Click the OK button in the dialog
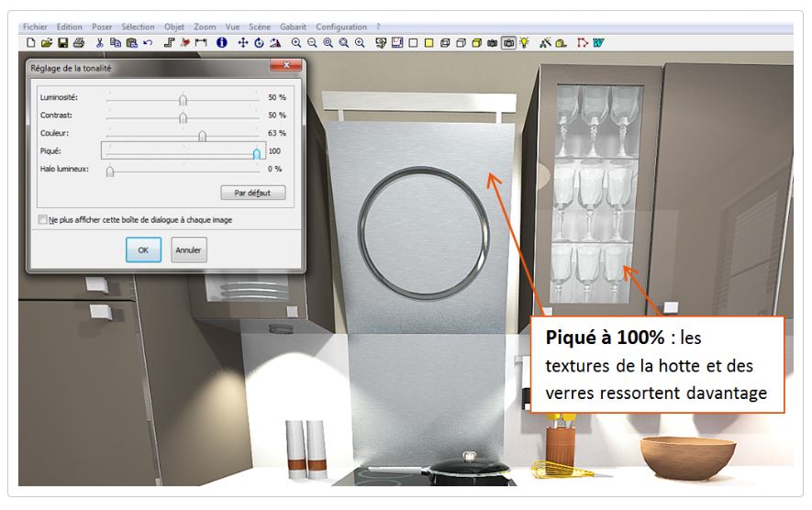 tap(143, 249)
